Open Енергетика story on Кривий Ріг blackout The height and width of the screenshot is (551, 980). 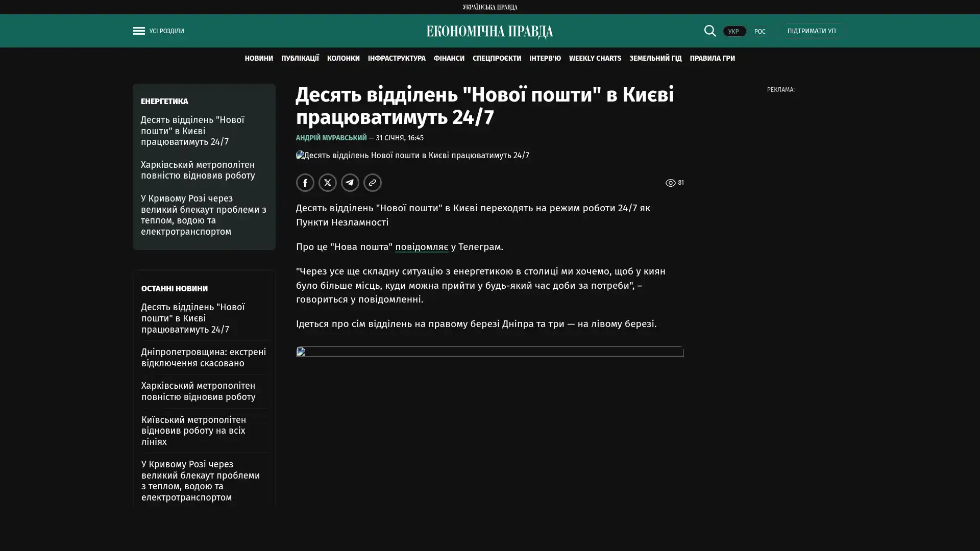coord(204,215)
